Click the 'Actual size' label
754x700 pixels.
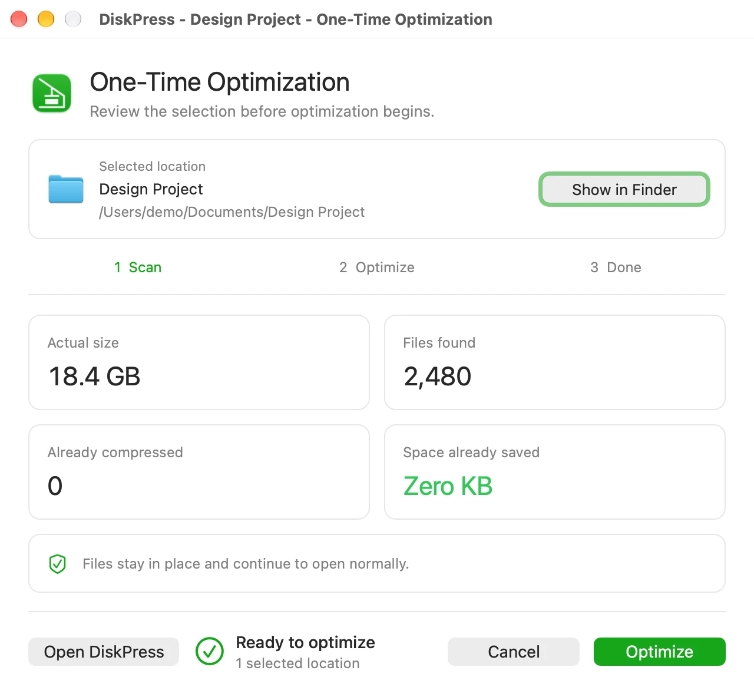point(83,343)
